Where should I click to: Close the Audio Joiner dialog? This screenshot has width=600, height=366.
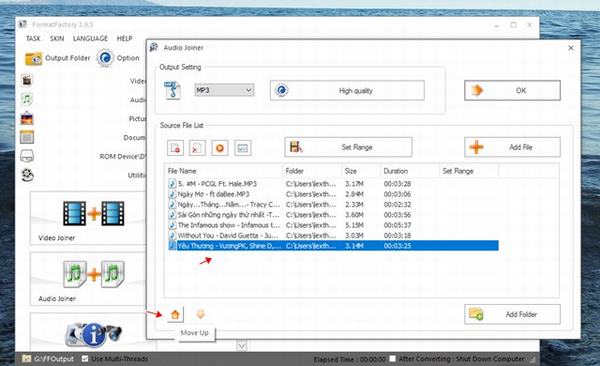click(571, 48)
